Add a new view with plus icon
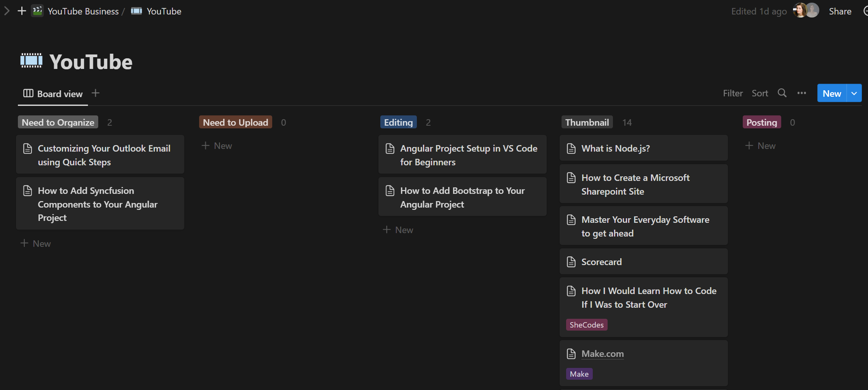Screen dimensions: 868x390 (96, 93)
